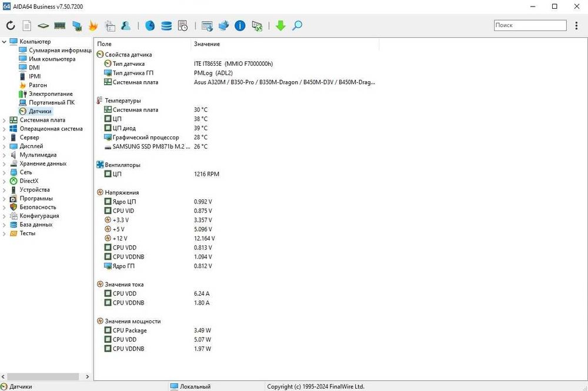Click the left pane scroll right arrow
Image resolution: width=588 pixels, height=391 pixels.
[x=88, y=376]
